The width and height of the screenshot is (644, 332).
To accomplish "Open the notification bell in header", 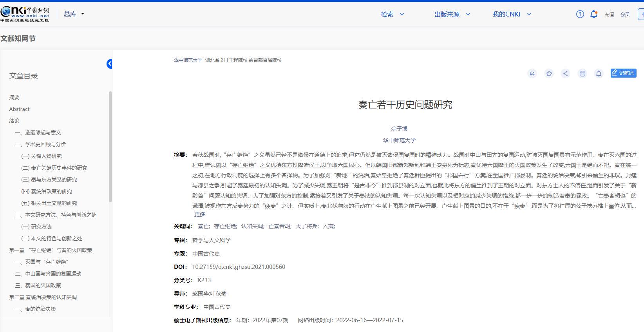I will click(594, 14).
